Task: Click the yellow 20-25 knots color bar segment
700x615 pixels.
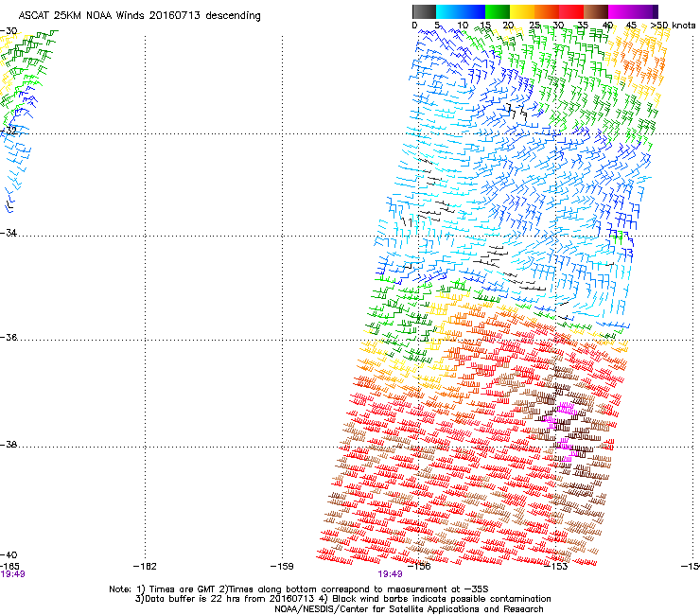Action: 522,11
